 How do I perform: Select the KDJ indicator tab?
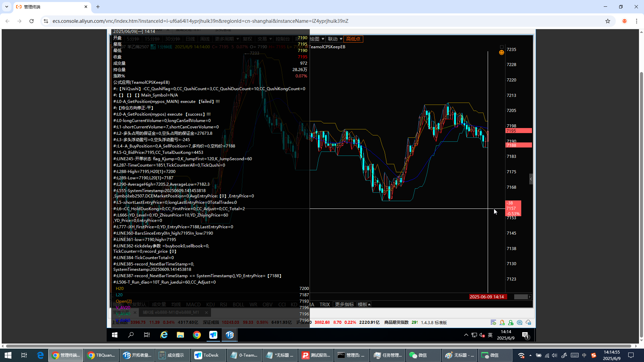click(211, 304)
